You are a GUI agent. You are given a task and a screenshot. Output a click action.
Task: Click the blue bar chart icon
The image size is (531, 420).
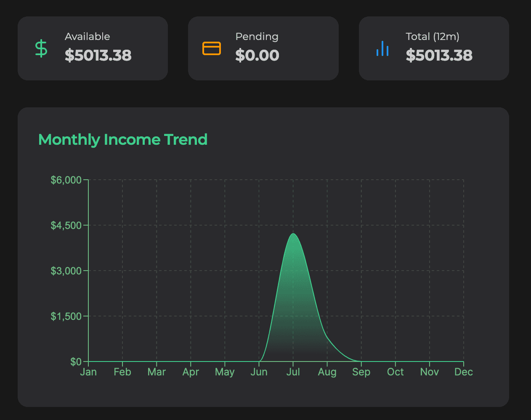(382, 48)
